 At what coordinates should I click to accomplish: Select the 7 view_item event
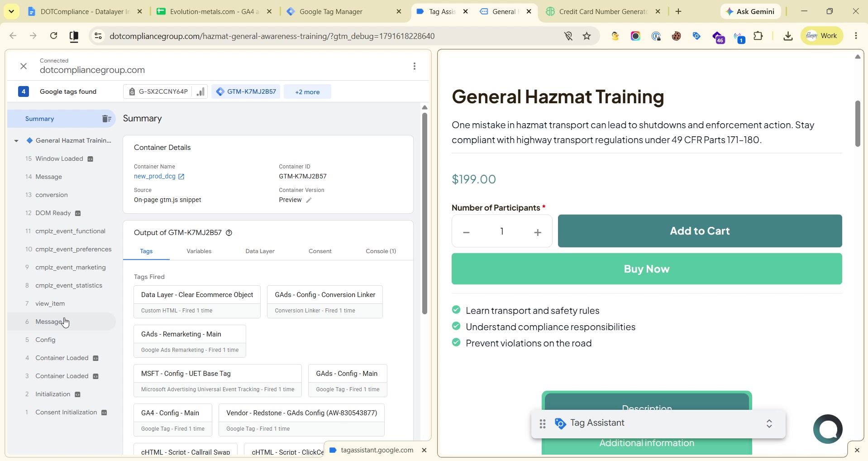tap(62, 304)
